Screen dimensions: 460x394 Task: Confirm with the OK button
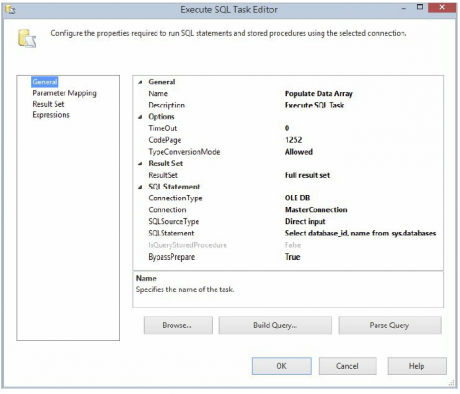282,366
